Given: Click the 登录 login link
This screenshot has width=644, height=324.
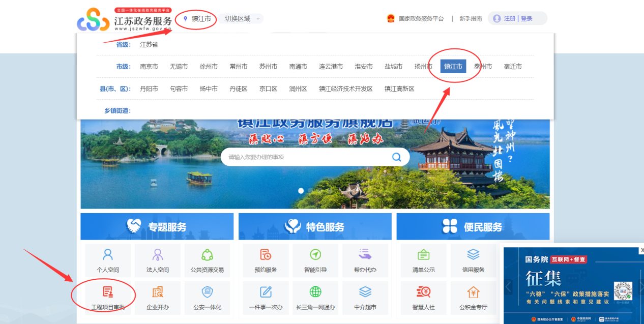Looking at the screenshot, I should 526,19.
